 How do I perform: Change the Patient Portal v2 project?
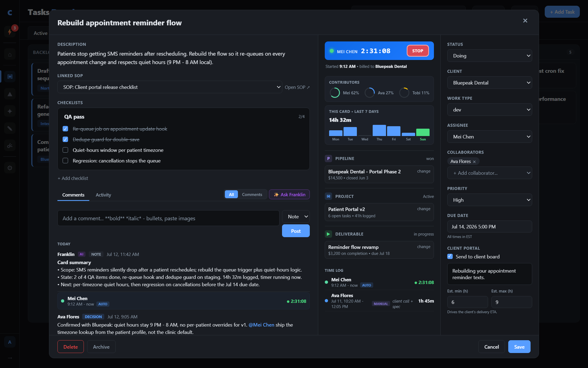click(x=424, y=209)
